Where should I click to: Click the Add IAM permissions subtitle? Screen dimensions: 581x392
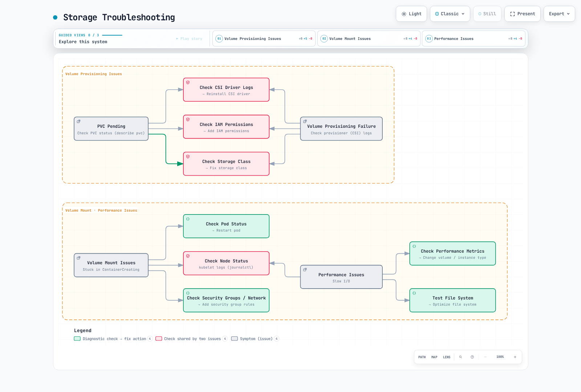(226, 131)
